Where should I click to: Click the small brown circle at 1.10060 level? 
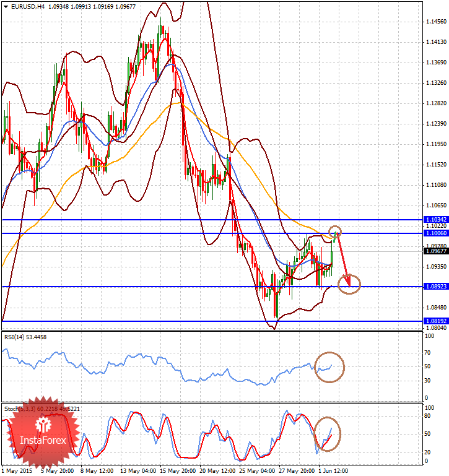pos(335,232)
